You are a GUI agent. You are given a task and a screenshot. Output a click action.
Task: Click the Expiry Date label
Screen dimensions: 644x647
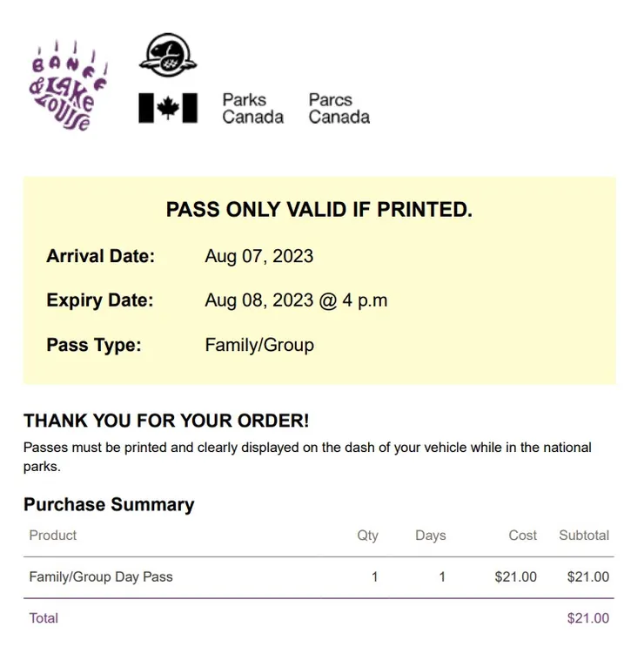coord(99,300)
